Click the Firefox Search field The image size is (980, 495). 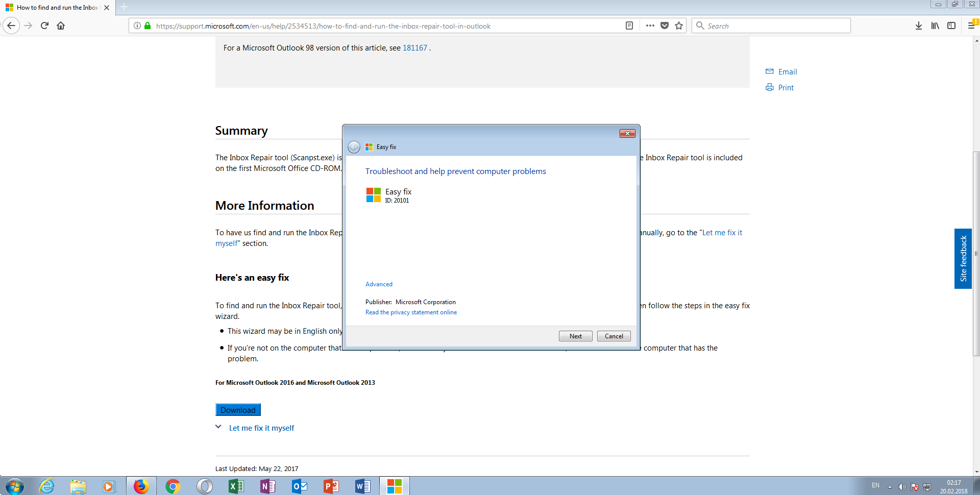click(771, 26)
